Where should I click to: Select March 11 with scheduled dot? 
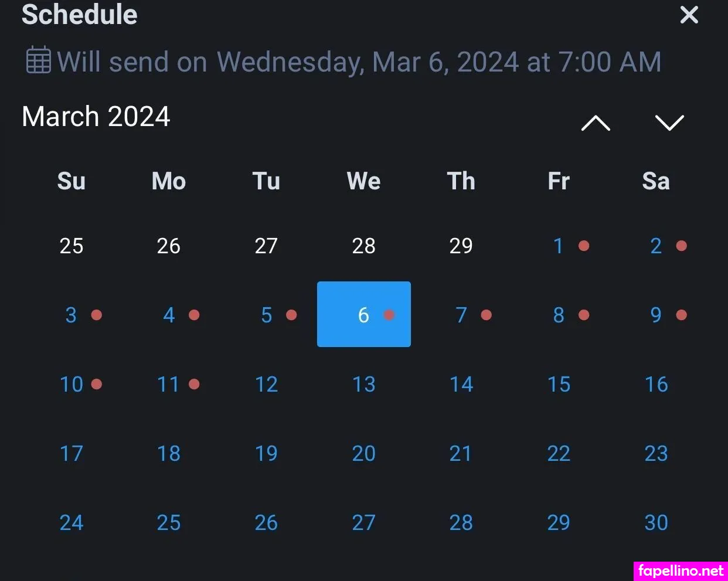[x=169, y=384]
